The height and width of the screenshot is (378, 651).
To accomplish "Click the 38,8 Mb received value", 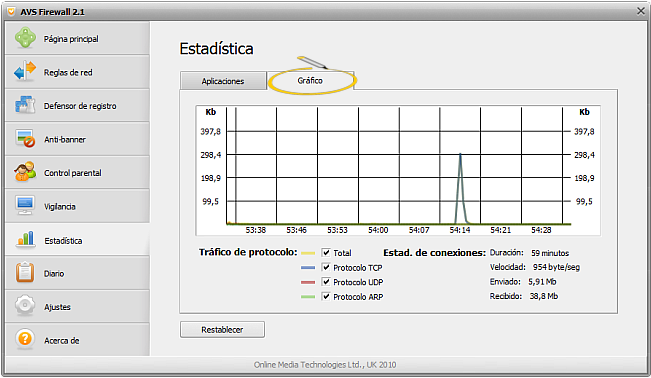I will click(543, 296).
